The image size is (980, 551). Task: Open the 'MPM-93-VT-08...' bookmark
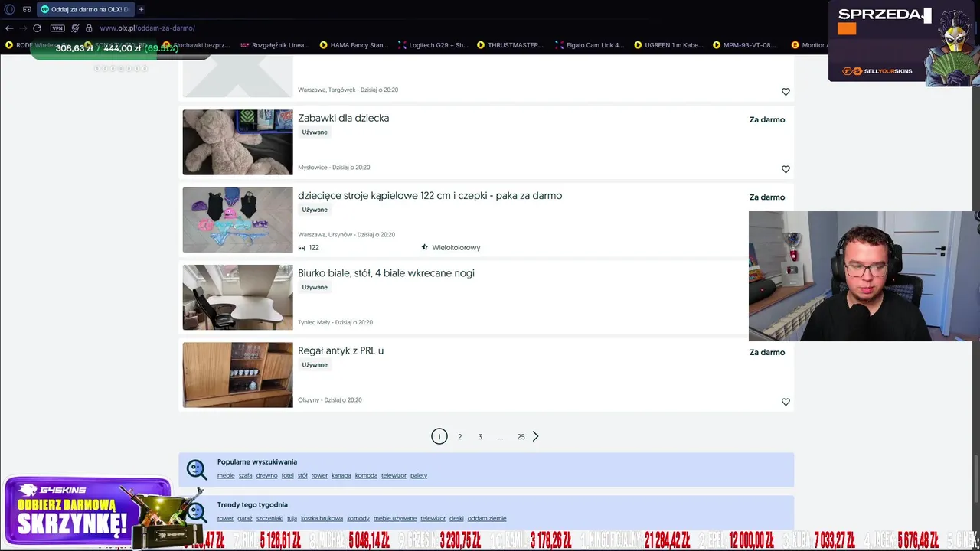tap(744, 45)
